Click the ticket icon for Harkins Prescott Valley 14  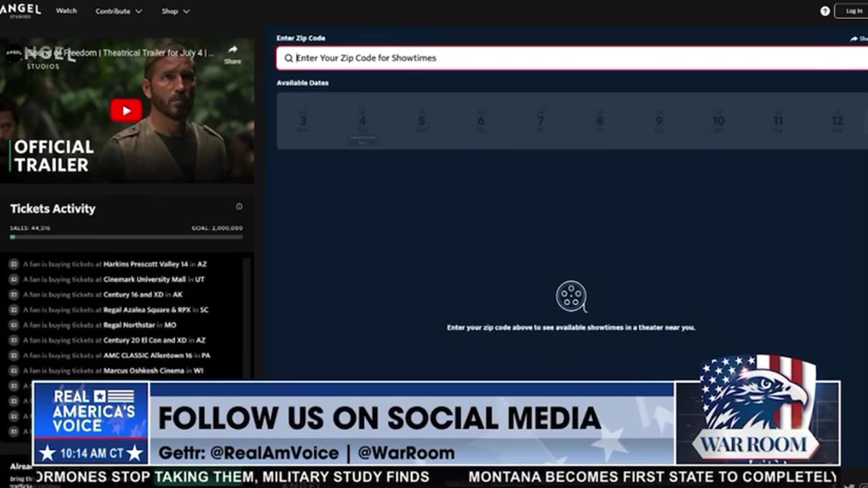[x=14, y=264]
